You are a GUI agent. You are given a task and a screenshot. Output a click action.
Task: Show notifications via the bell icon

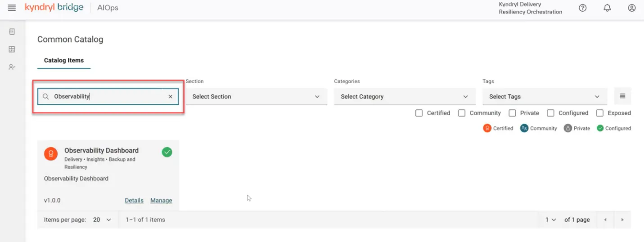tap(608, 8)
